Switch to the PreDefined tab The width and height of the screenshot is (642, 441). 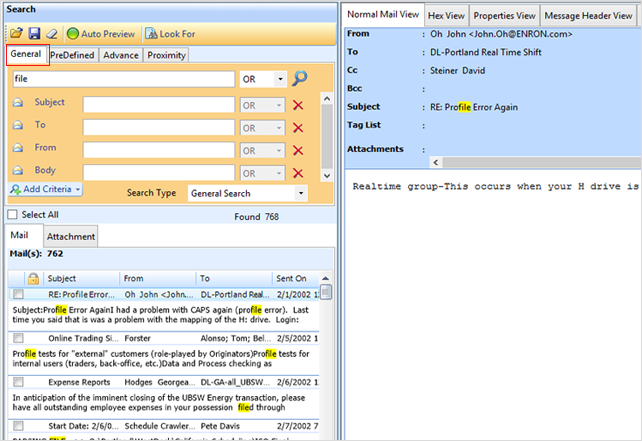point(72,55)
